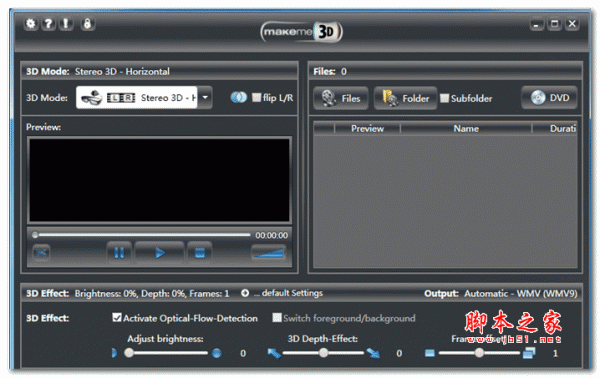This screenshot has width=600, height=378.
Task: Enable flip L/R checkbox
Action: click(x=256, y=98)
